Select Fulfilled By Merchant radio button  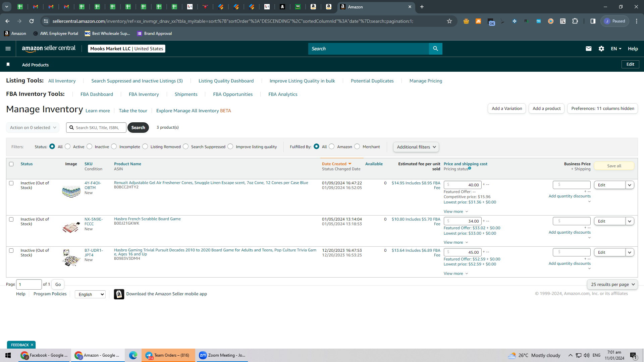pyautogui.click(x=357, y=146)
